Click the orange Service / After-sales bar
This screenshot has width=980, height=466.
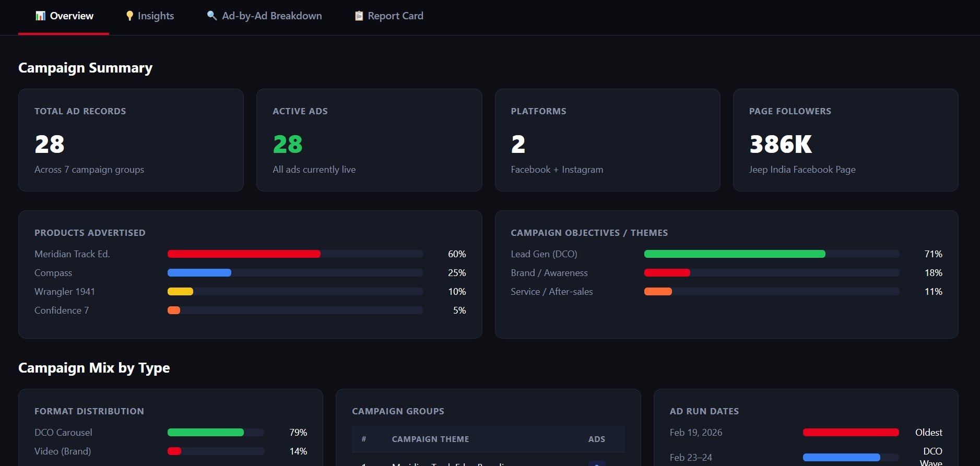[x=658, y=292]
